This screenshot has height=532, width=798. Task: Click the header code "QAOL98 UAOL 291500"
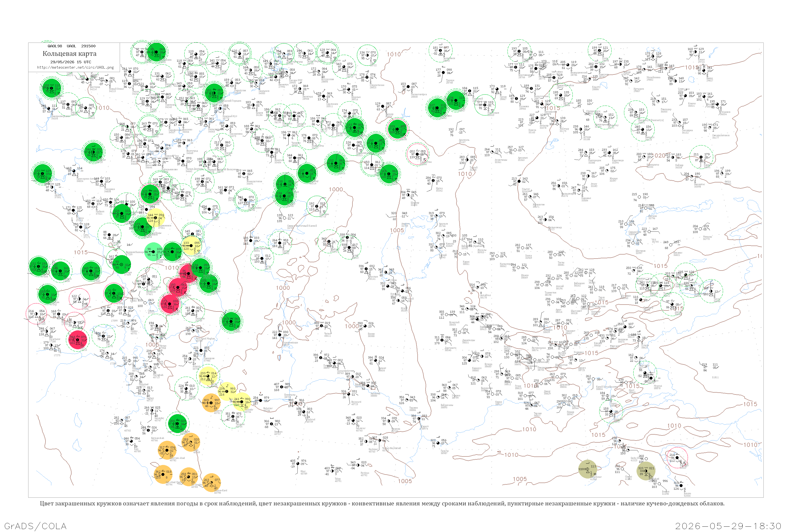(71, 46)
